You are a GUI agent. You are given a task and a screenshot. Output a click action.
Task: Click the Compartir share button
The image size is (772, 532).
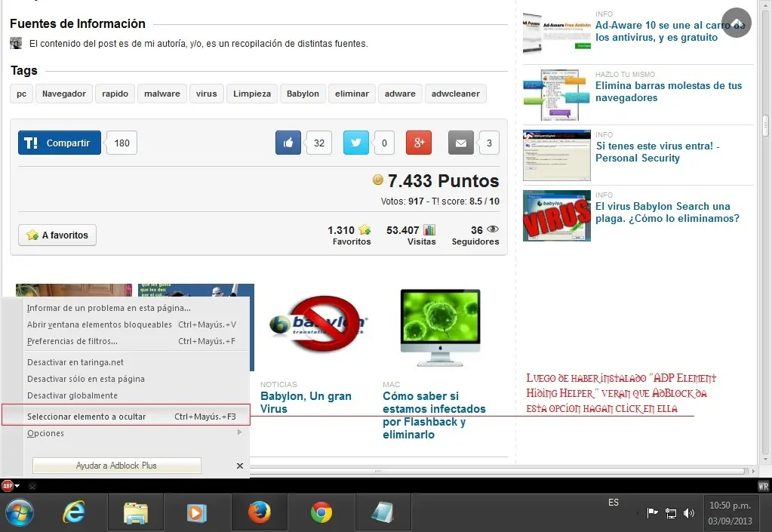[60, 143]
